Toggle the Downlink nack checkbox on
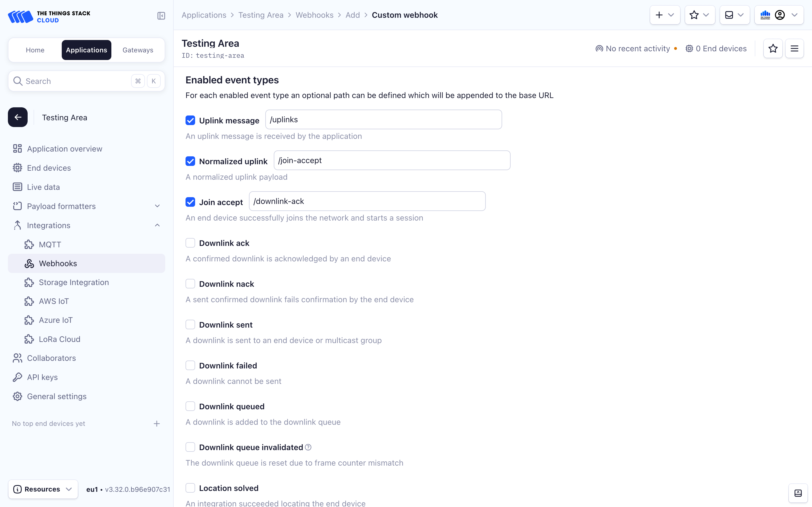The width and height of the screenshot is (812, 507). click(191, 284)
